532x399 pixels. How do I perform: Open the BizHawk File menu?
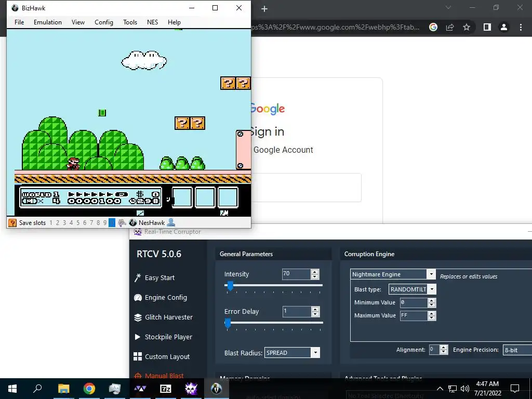(x=19, y=22)
